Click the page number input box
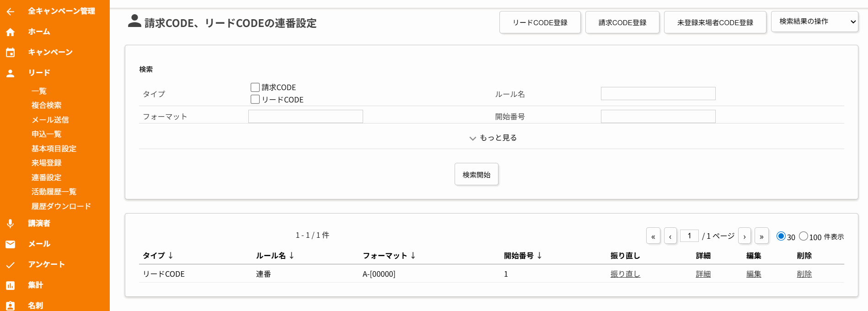 [689, 236]
